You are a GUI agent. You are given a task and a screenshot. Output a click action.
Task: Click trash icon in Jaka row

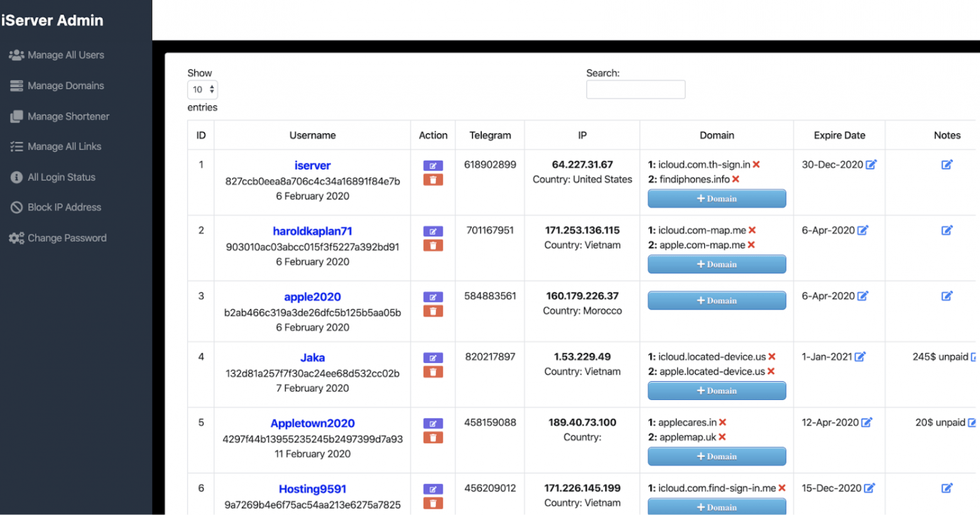click(433, 372)
